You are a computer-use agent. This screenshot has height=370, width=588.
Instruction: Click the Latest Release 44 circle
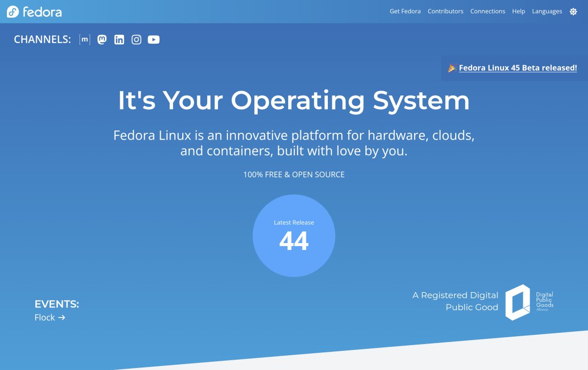tap(294, 236)
